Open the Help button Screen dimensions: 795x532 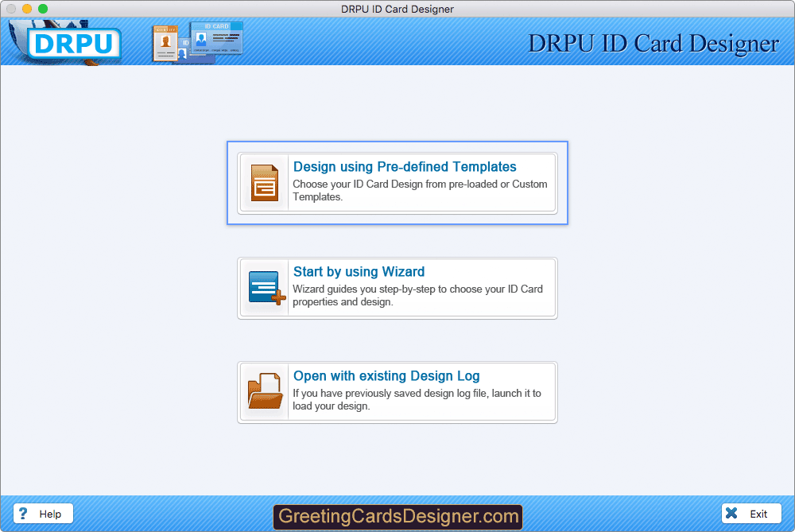(x=44, y=513)
